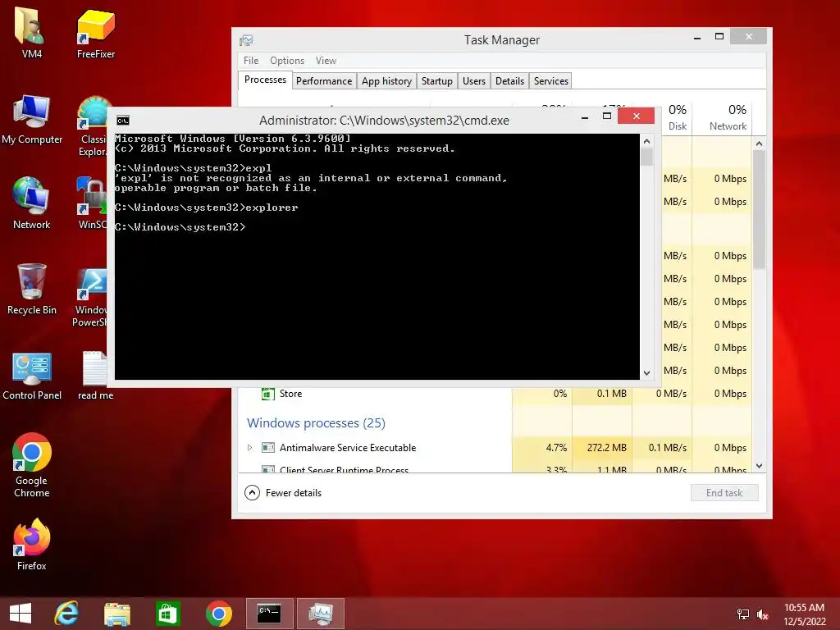Screen dimensions: 840x630
Task: Open the File menu in Task Manager
Action: click(x=251, y=61)
